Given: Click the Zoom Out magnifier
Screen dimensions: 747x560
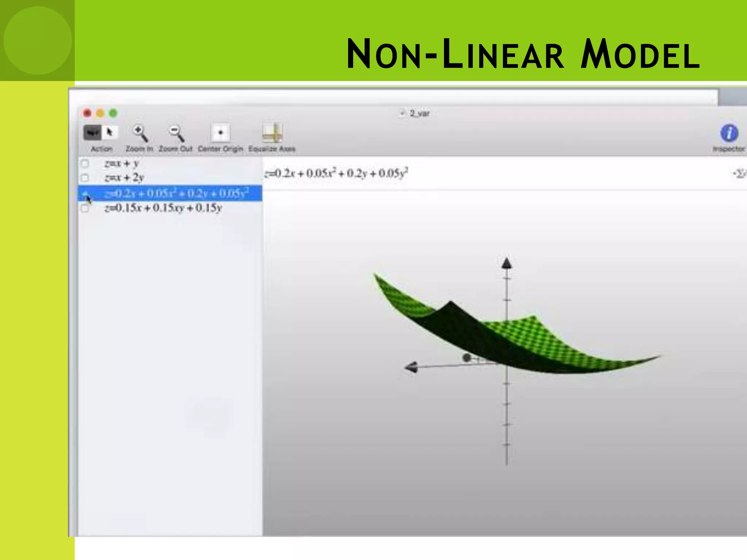Looking at the screenshot, I should click(x=177, y=133).
